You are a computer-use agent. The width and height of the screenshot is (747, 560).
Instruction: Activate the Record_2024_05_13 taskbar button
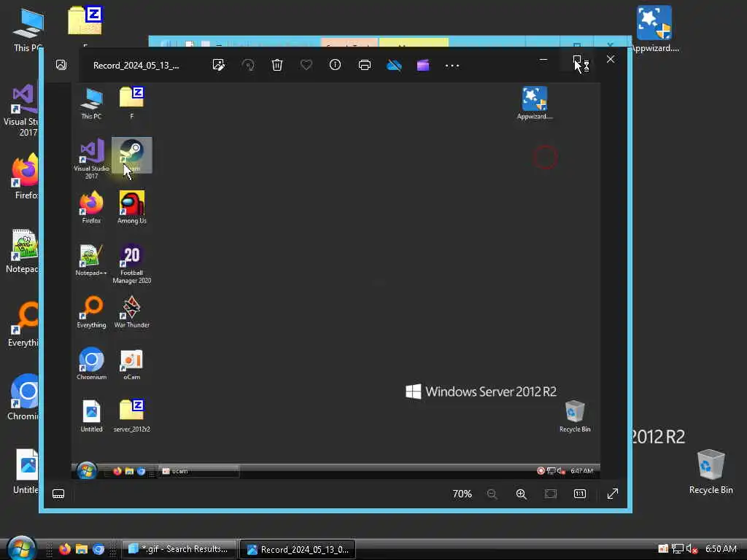(298, 549)
